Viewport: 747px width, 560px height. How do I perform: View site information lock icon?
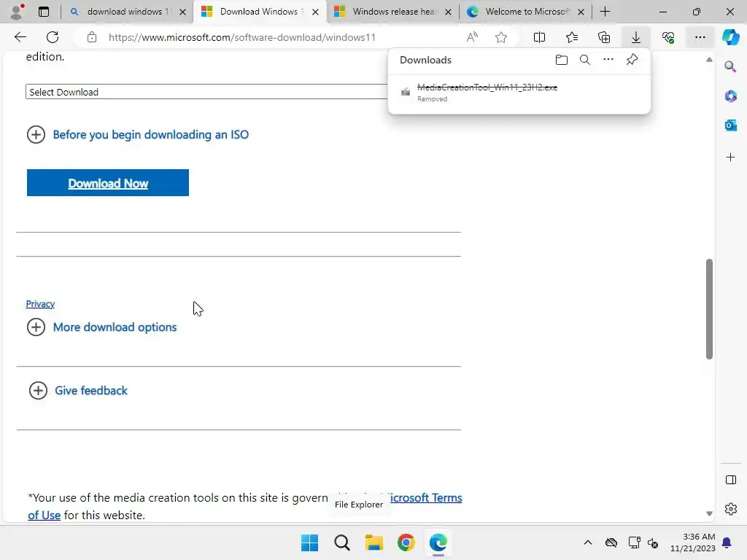(x=92, y=37)
